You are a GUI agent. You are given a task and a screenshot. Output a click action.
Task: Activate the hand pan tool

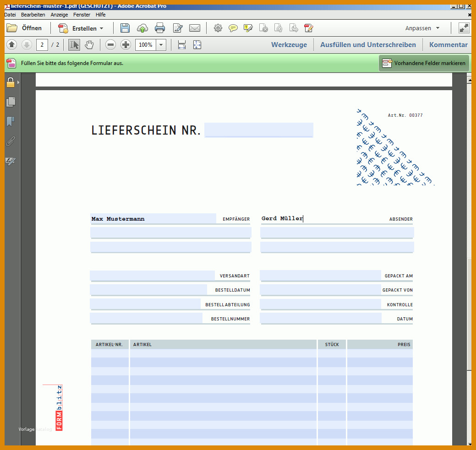click(x=89, y=45)
